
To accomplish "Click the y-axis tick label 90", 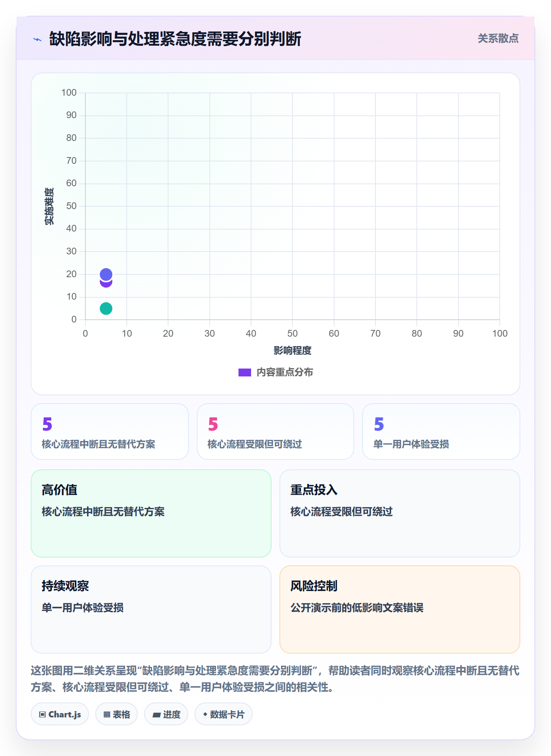I will [x=71, y=115].
